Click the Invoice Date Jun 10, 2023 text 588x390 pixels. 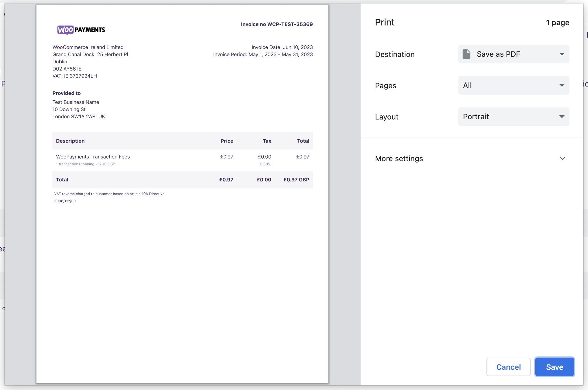[x=282, y=47]
